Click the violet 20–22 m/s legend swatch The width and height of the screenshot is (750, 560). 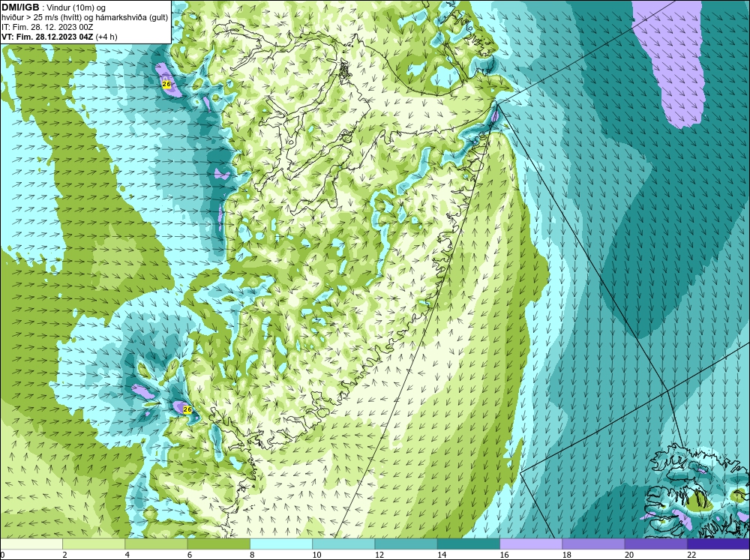(655, 544)
